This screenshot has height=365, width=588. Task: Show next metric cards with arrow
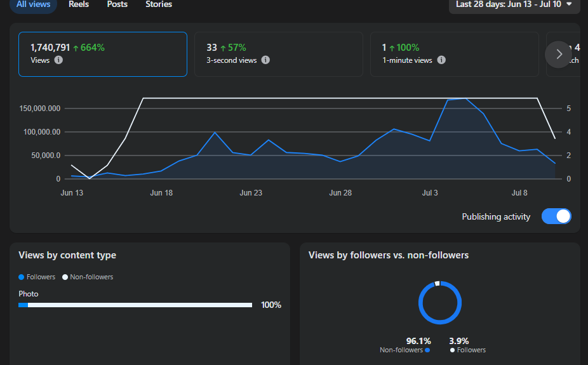tap(559, 55)
